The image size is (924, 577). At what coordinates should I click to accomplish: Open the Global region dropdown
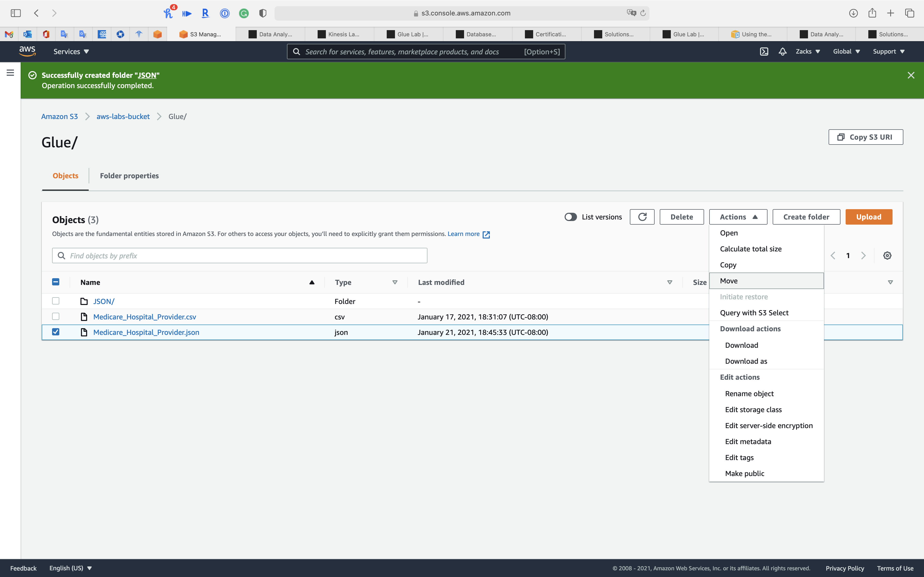pyautogui.click(x=846, y=52)
